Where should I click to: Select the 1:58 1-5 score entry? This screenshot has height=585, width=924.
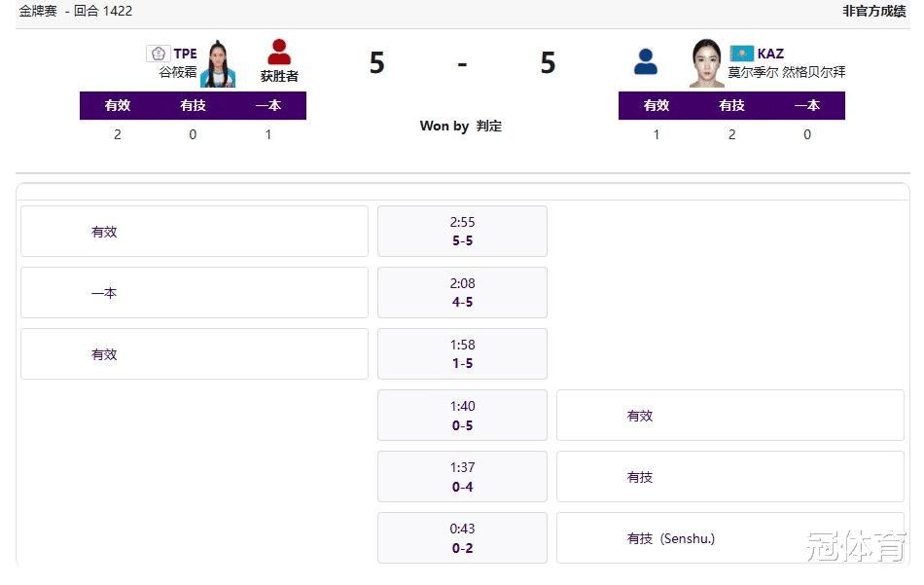(x=462, y=354)
